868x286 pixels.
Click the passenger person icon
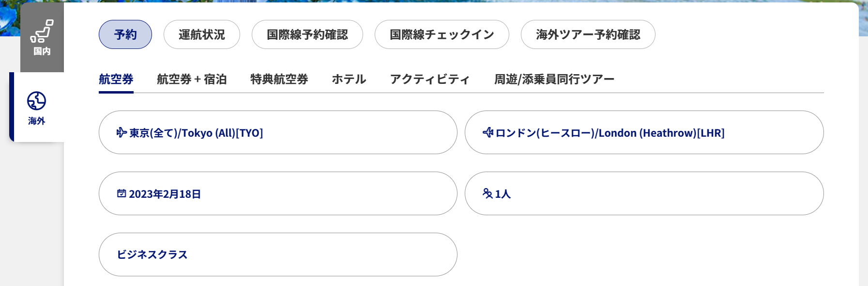pyautogui.click(x=487, y=193)
